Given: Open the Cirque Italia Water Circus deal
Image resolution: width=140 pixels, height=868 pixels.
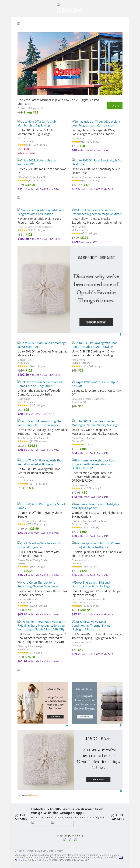Looking at the screenshot, I should click(x=95, y=384).
